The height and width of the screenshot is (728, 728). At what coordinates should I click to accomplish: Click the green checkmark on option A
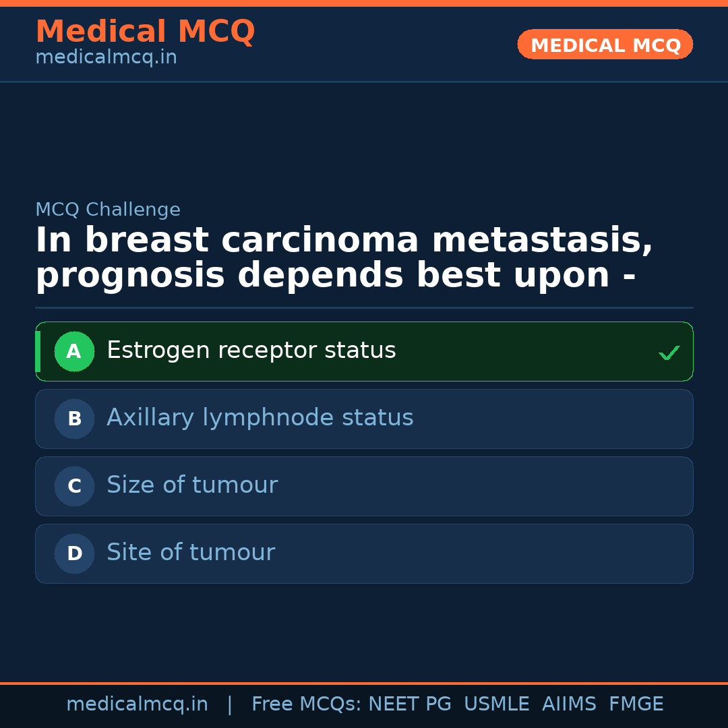669,352
